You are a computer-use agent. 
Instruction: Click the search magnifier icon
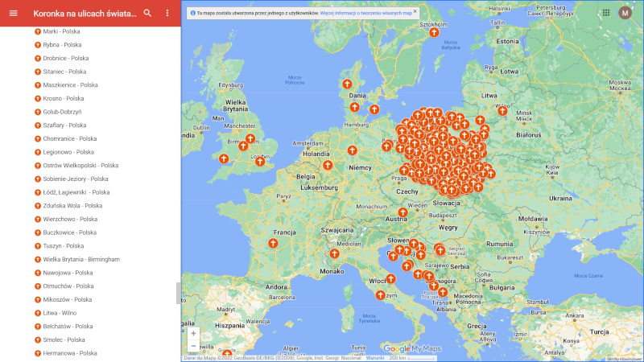[147, 13]
